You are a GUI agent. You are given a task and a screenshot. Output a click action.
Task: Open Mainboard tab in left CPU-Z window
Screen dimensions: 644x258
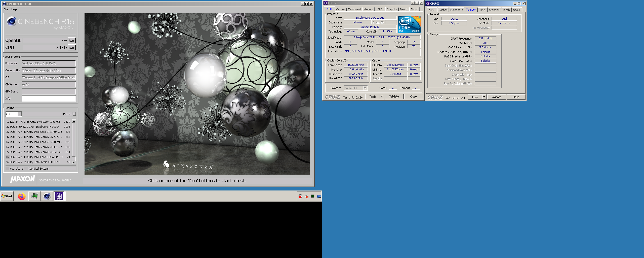pyautogui.click(x=354, y=9)
